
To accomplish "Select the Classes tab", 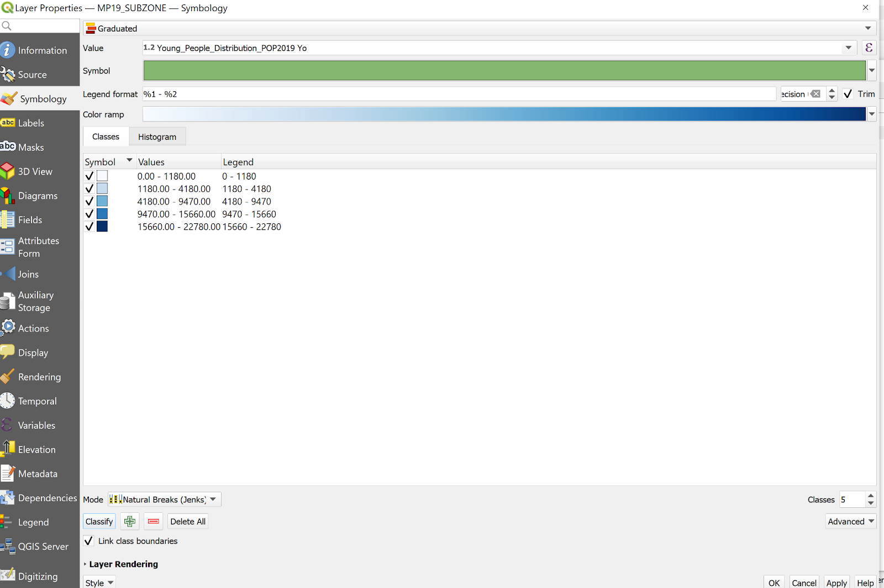I will [x=106, y=136].
